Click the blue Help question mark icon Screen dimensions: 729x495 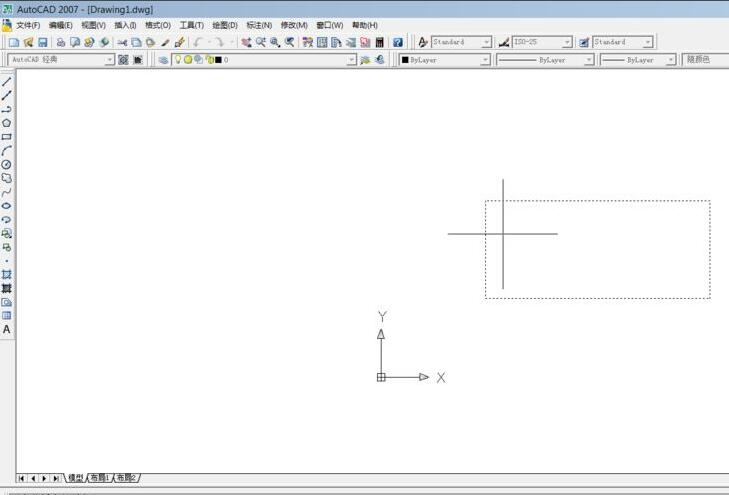click(398, 42)
